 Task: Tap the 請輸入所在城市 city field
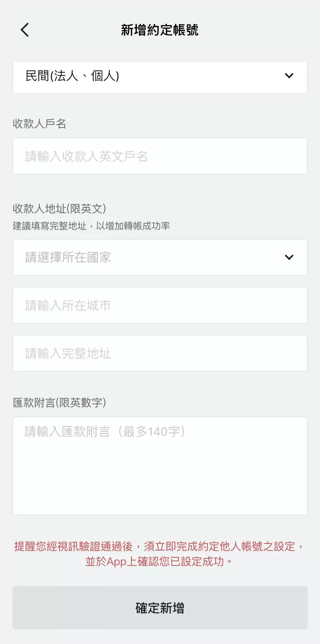160,305
